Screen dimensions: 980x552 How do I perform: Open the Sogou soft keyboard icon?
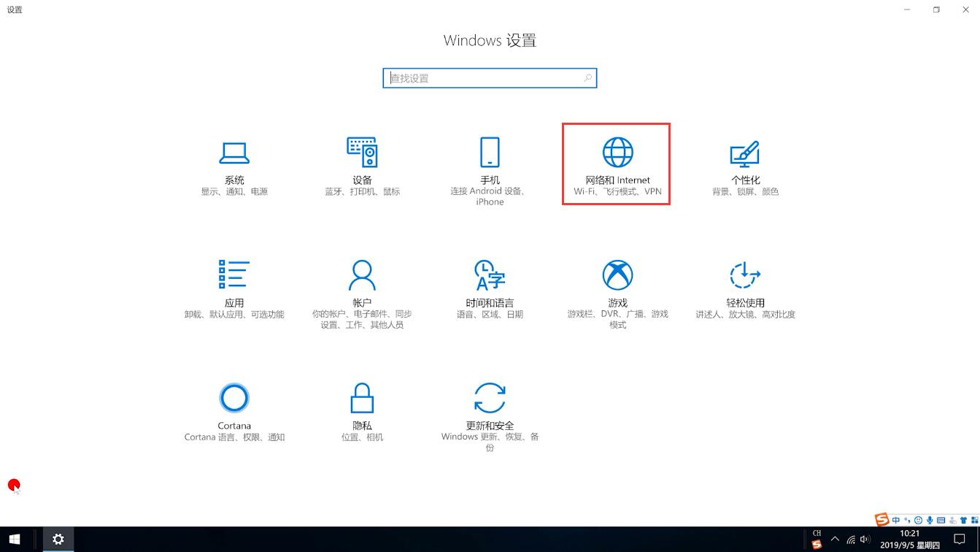(941, 521)
